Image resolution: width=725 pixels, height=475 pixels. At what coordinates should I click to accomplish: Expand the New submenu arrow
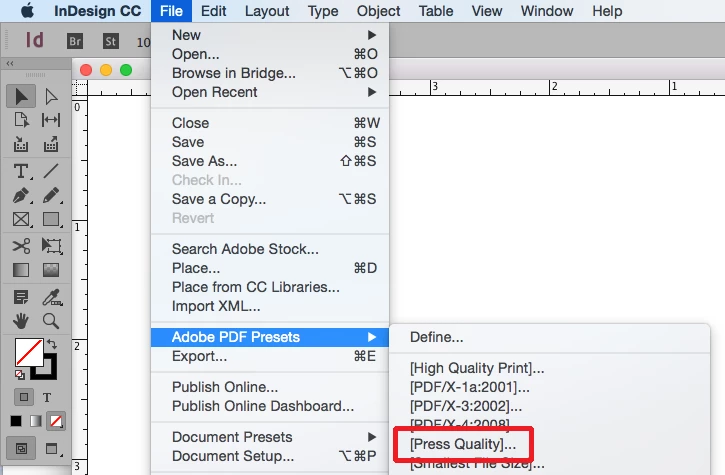(x=372, y=35)
